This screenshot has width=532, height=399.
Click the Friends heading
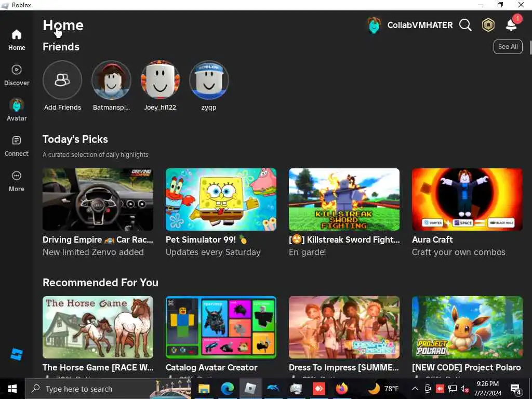61,47
